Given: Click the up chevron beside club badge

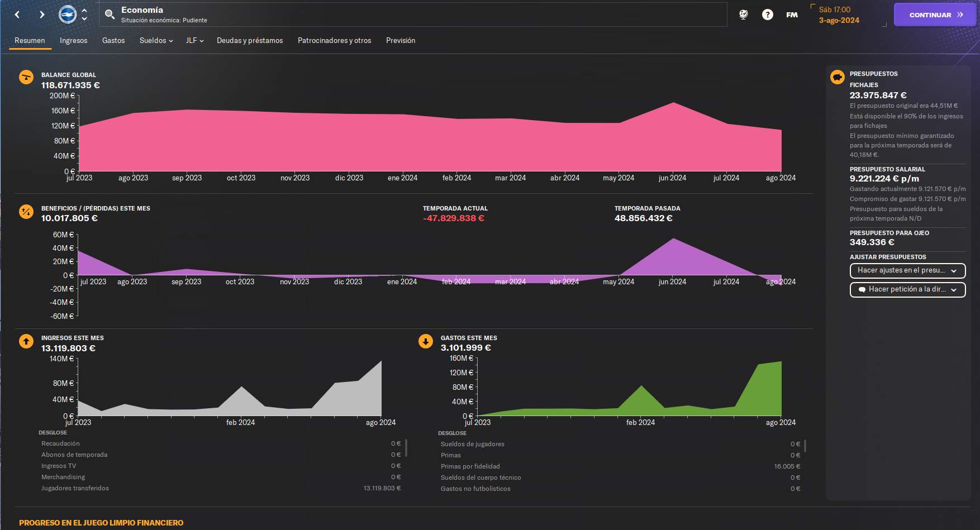Looking at the screenshot, I should 84,10.
